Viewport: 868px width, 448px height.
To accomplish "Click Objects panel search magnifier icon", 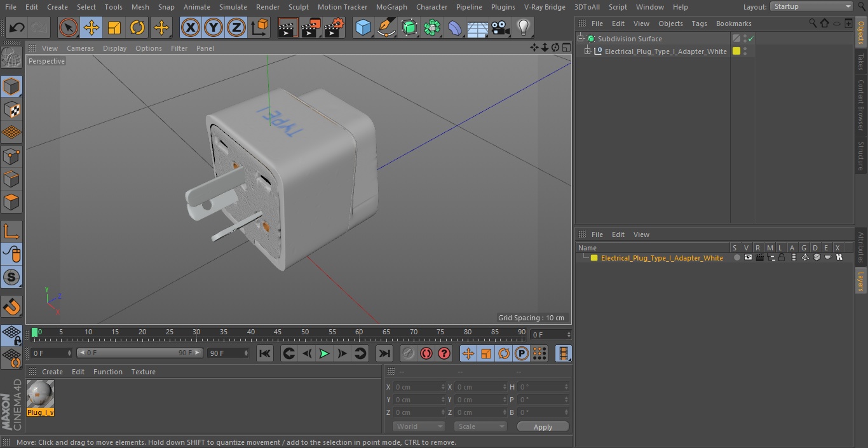I will point(813,23).
